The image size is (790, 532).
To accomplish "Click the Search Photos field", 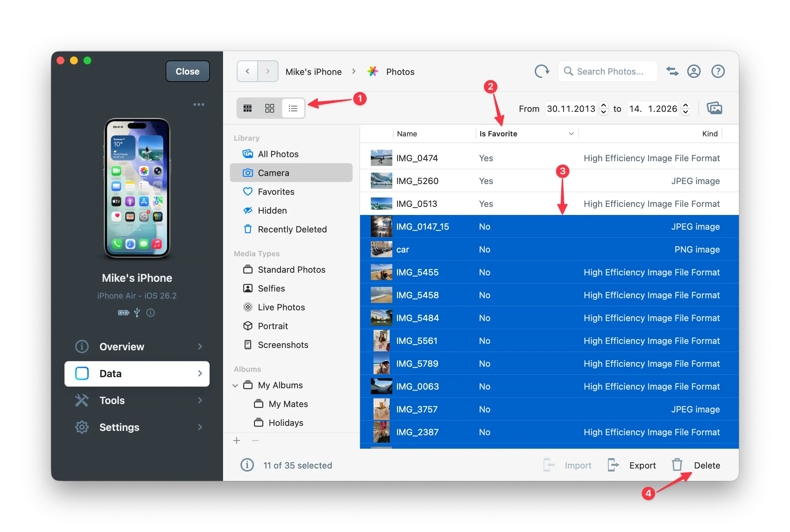I will (x=607, y=71).
